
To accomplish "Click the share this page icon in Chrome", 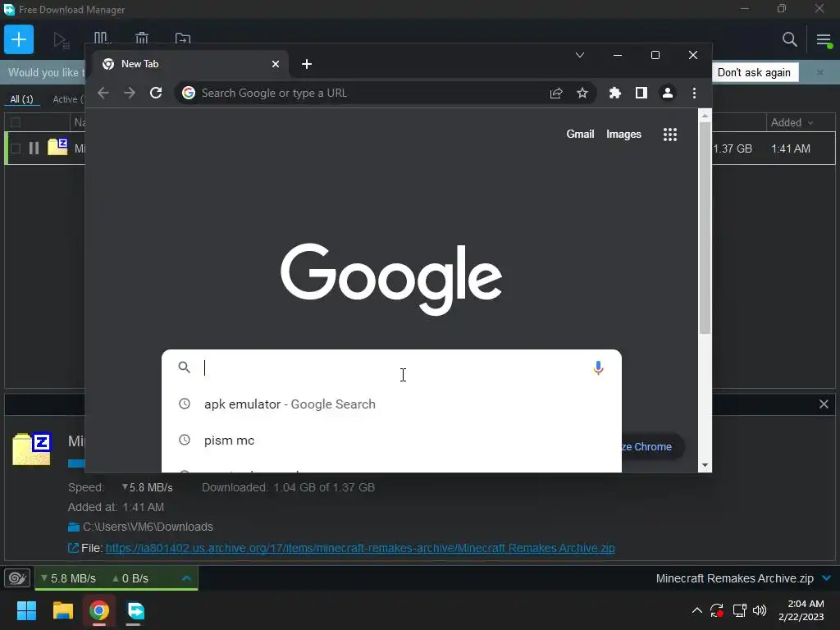I will (556, 94).
